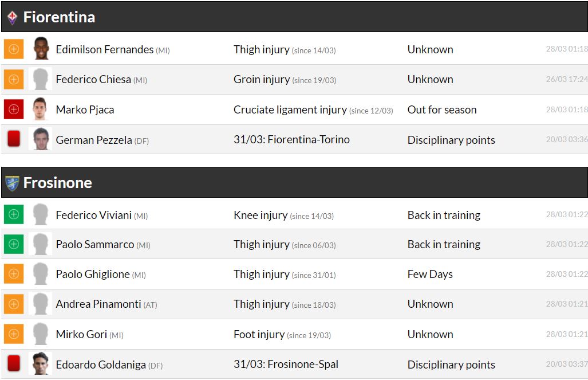The image size is (588, 380).
Task: Click green recovery icon beside Paolo Sammarco
Action: 14,244
